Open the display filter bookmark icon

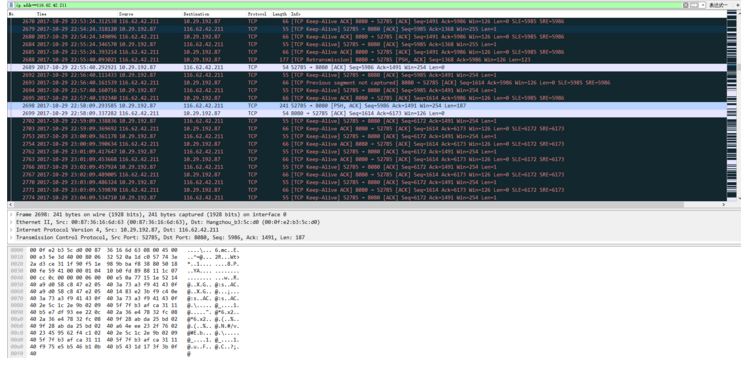coord(11,5)
